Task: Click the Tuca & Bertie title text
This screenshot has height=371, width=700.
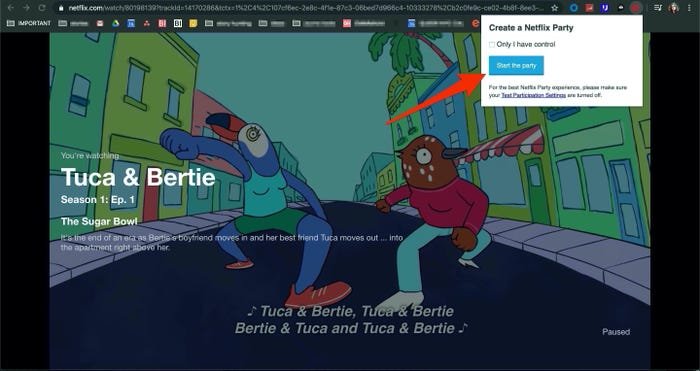Action: pyautogui.click(x=138, y=177)
